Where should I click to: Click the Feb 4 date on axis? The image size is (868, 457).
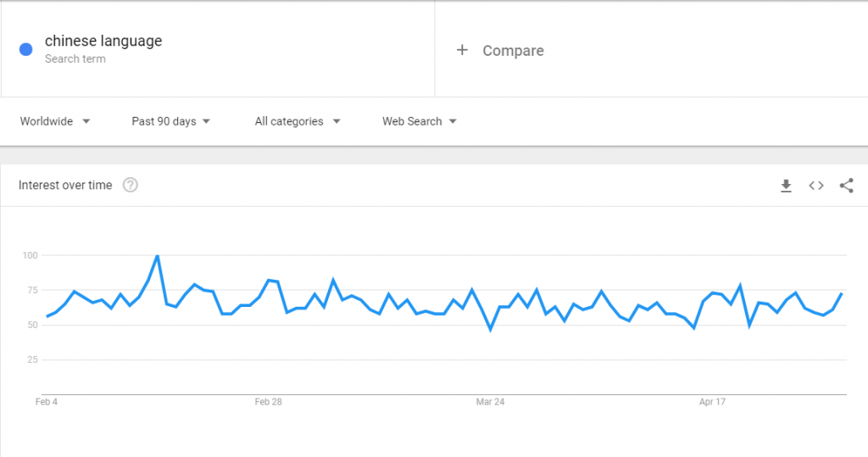pos(47,402)
